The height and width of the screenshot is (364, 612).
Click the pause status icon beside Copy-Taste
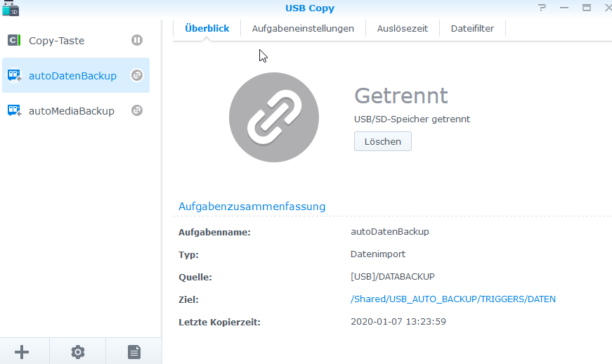(137, 40)
